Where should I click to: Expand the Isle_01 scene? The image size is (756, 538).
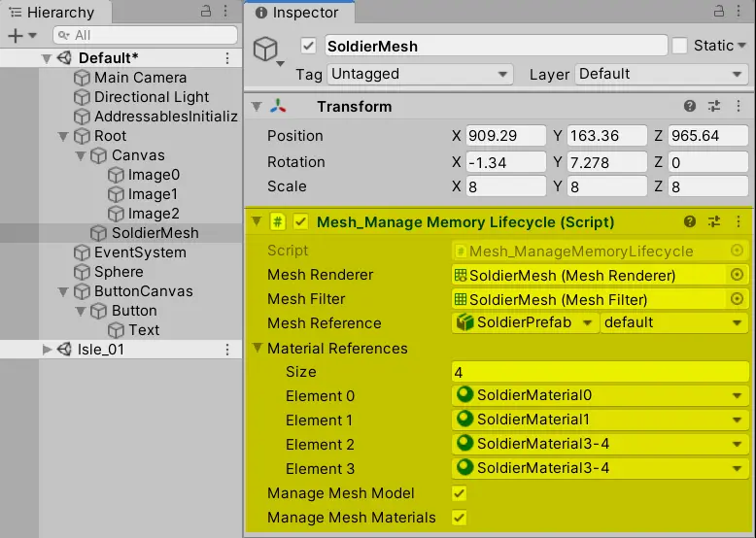point(47,350)
